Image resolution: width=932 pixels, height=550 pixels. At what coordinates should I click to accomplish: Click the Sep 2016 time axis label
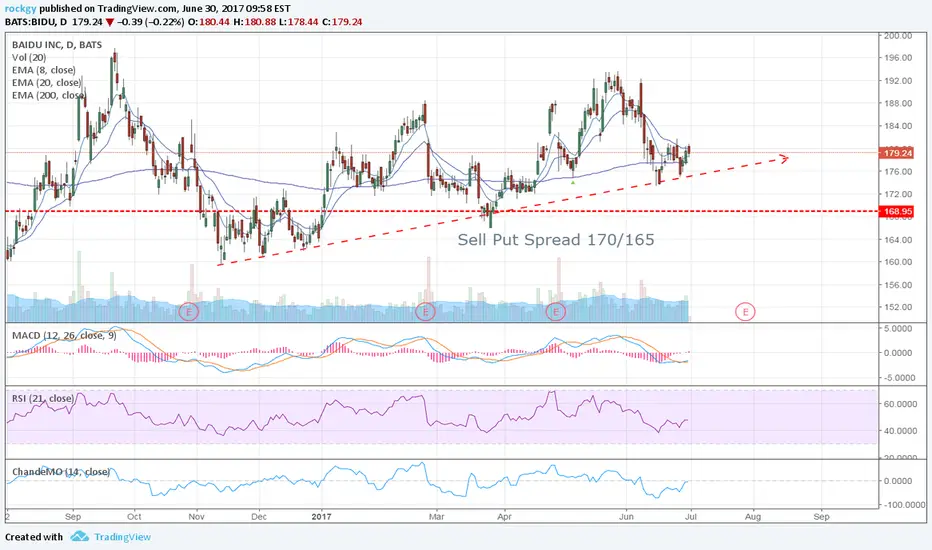73,516
